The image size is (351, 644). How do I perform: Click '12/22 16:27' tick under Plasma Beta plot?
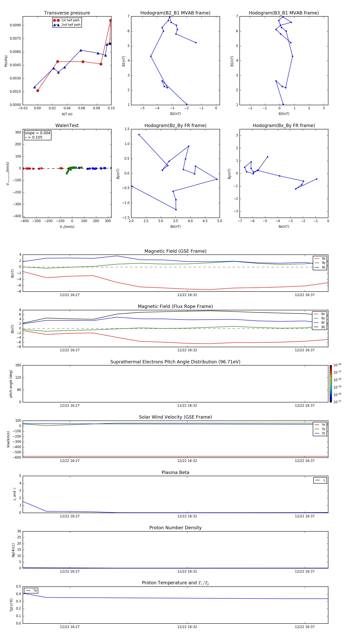pos(70,516)
